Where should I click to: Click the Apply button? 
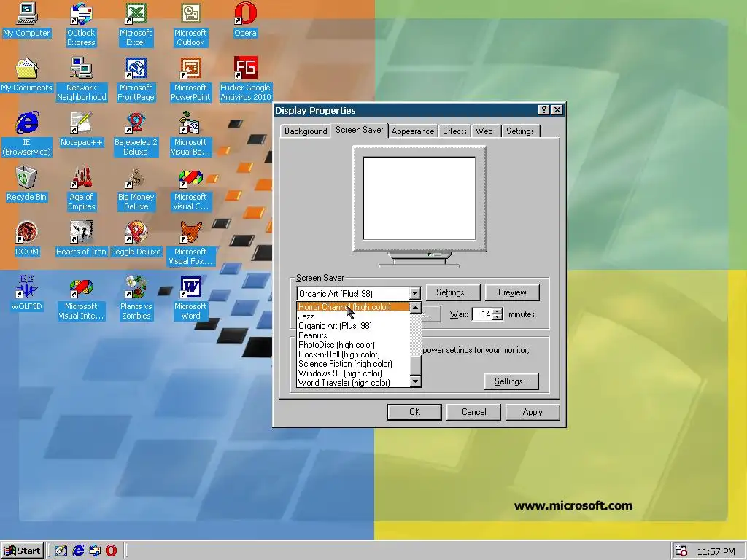pyautogui.click(x=532, y=412)
